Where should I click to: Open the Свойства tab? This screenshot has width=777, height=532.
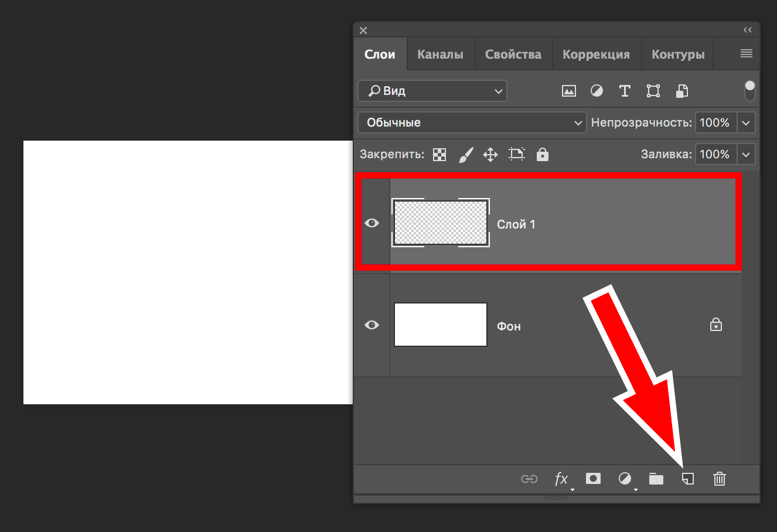pyautogui.click(x=513, y=54)
